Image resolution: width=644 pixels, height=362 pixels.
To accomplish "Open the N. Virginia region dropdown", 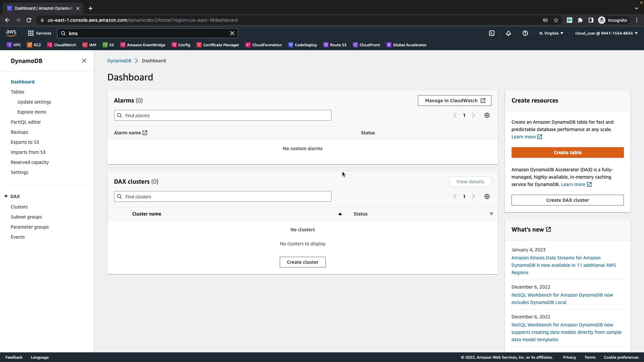I will [x=551, y=33].
